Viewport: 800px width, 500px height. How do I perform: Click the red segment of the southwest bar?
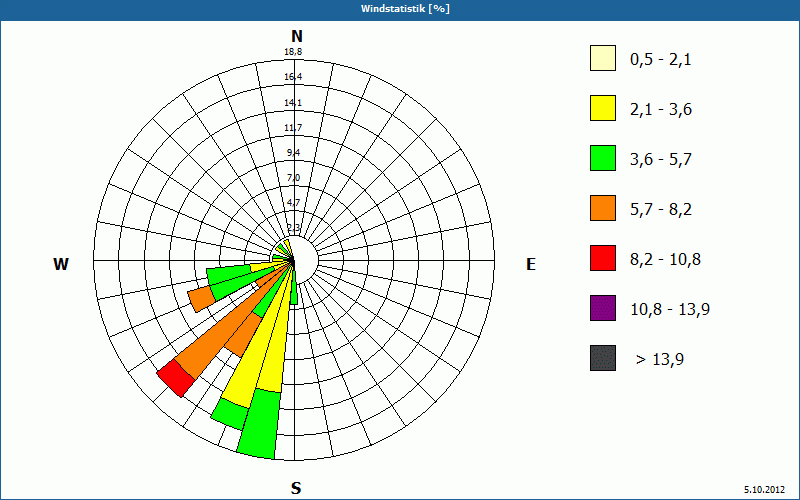point(176,378)
